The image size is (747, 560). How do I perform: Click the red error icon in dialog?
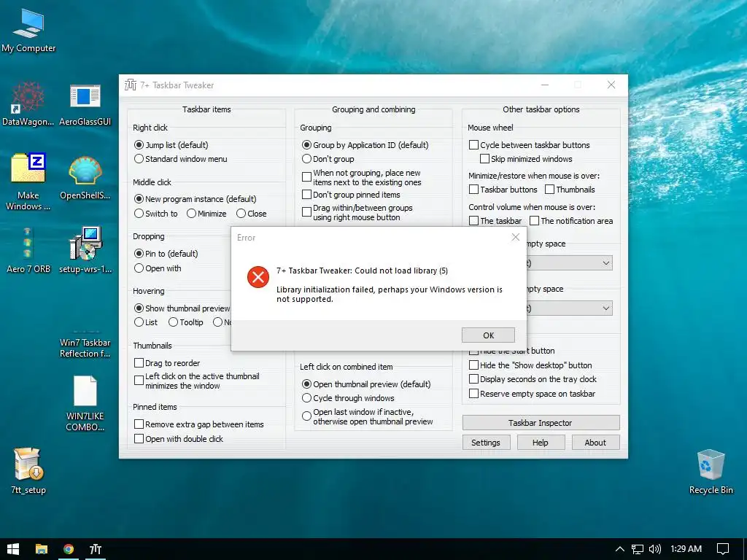click(x=258, y=276)
